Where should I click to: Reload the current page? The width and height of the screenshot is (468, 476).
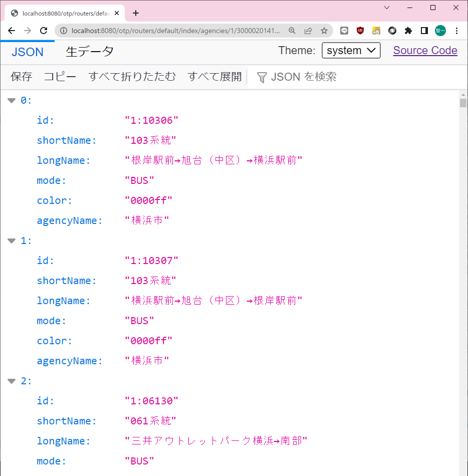[44, 31]
